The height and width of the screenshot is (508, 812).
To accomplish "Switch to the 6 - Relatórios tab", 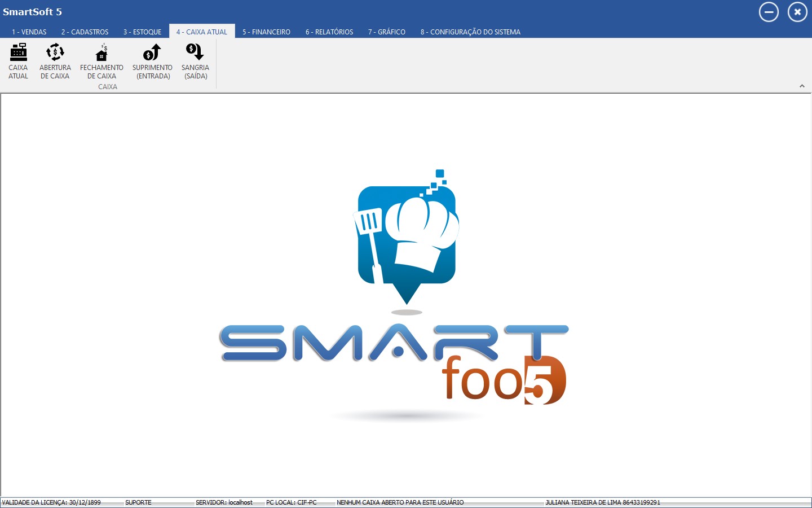I will (329, 32).
